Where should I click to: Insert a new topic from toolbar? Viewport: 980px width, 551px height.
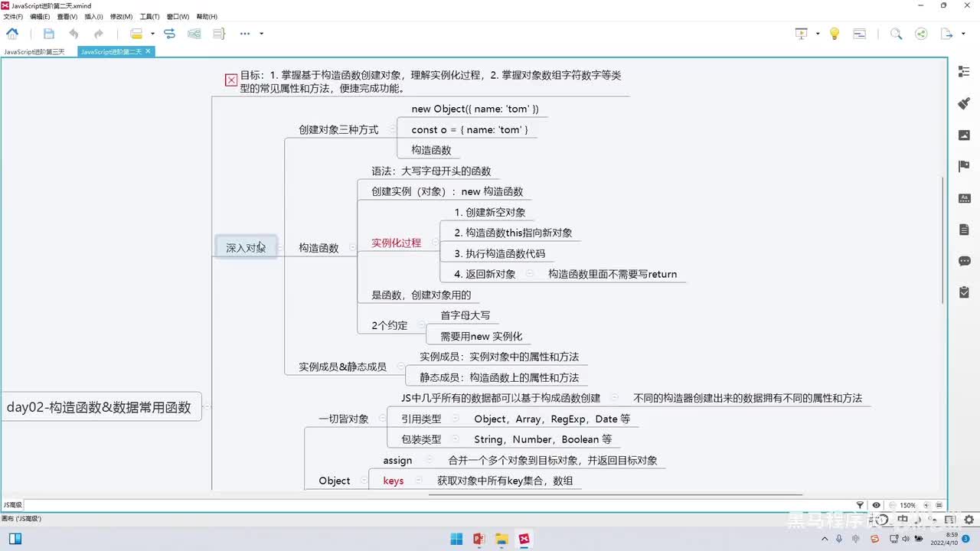click(x=136, y=34)
